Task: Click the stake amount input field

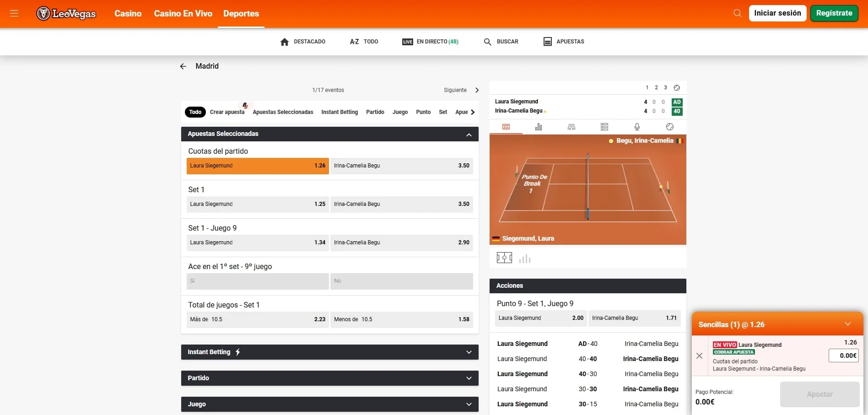Action: tap(844, 356)
